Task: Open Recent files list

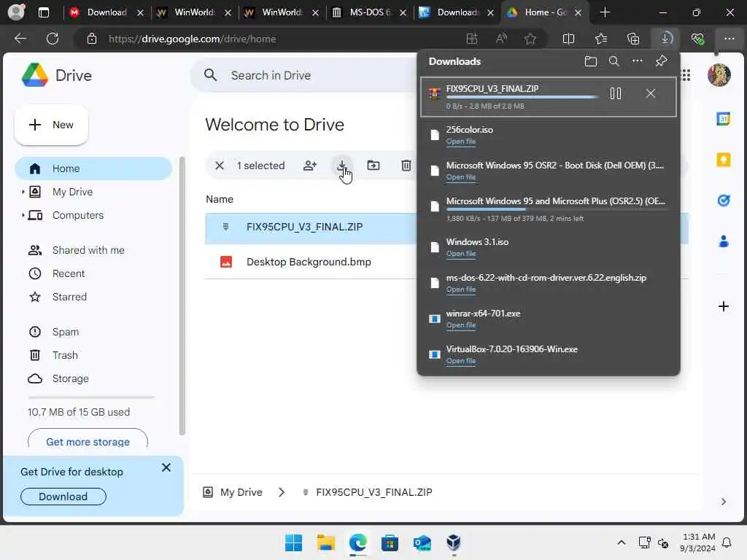Action: pos(68,274)
